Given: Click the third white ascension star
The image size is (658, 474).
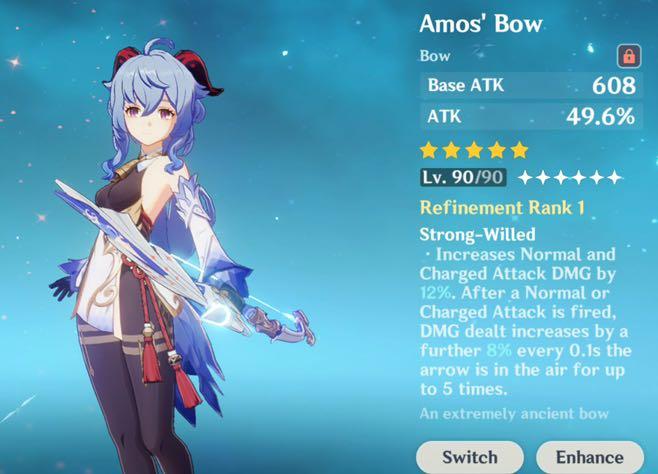Looking at the screenshot, I should (561, 177).
